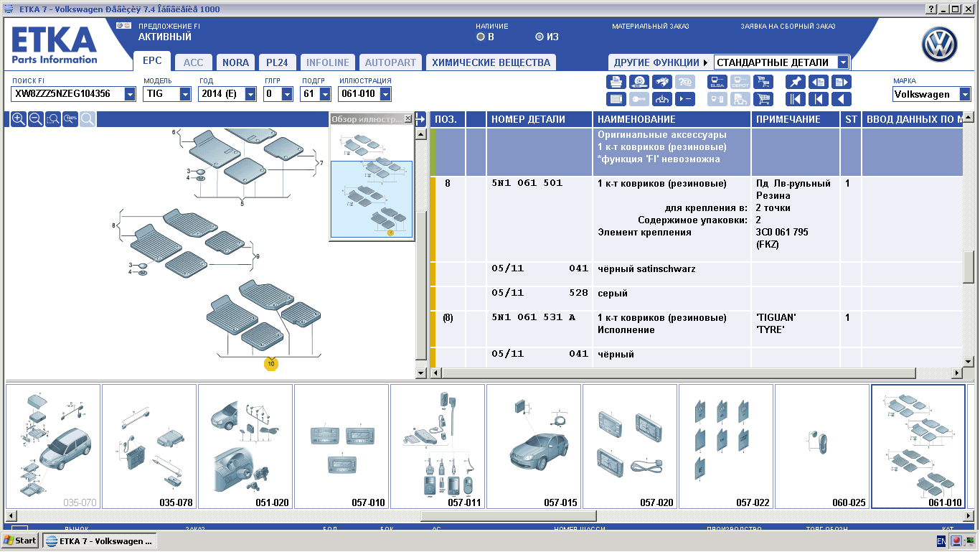Switch to the EPC tab

pos(152,62)
